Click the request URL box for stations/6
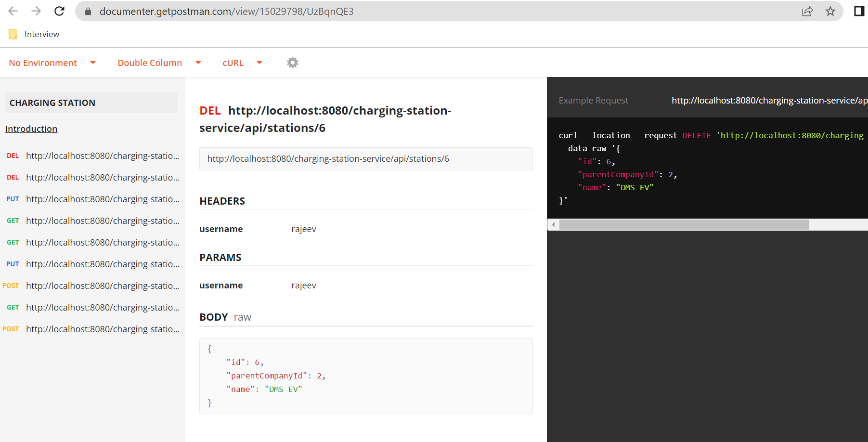Screen dimensions: 868x442 point(366,159)
